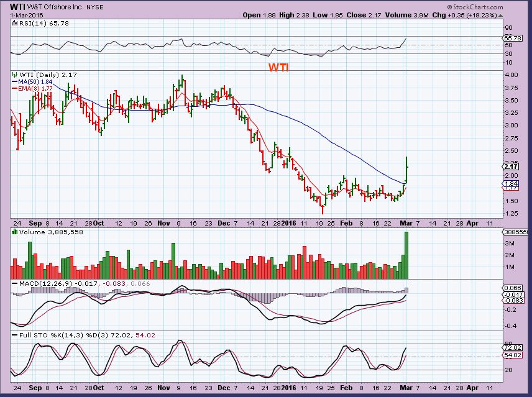Select the Volume 3,885,558 panel label
Viewport: 532px width, 397px height.
click(51, 232)
